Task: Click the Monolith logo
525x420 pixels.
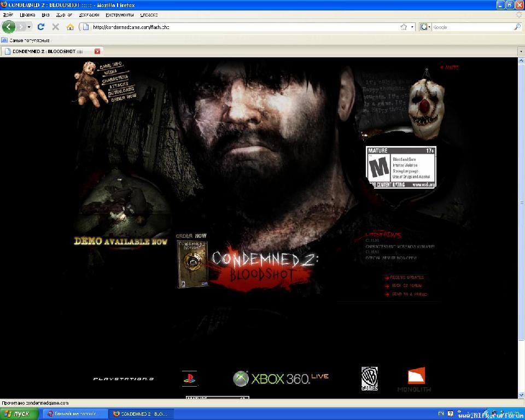Action: tap(415, 380)
